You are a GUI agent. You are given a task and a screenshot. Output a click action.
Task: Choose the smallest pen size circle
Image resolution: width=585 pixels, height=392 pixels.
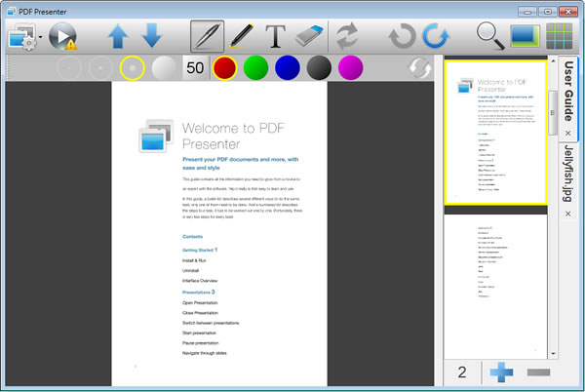(x=68, y=68)
